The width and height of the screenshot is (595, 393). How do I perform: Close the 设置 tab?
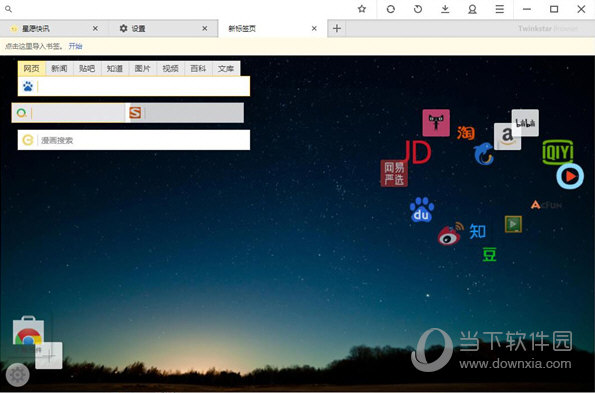(205, 28)
